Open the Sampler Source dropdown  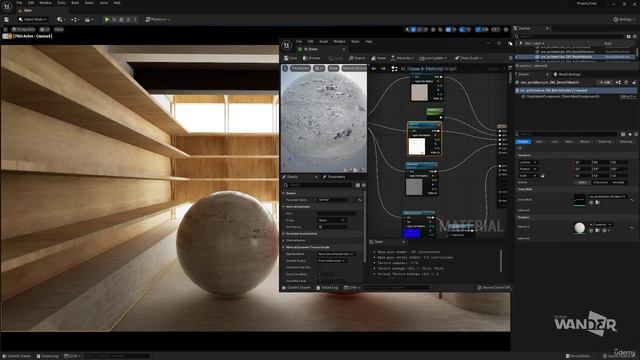coord(332,260)
